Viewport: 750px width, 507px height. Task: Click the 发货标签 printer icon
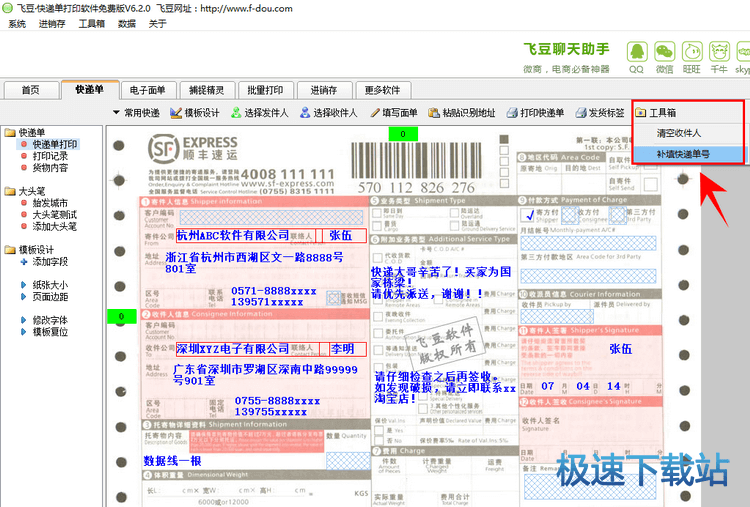click(581, 113)
